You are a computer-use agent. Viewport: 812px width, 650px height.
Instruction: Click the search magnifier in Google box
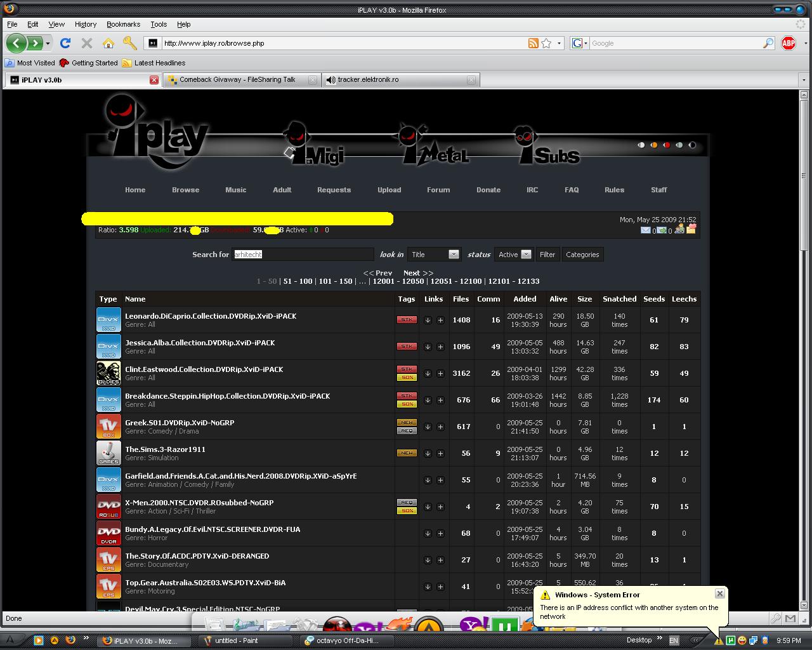[x=768, y=43]
